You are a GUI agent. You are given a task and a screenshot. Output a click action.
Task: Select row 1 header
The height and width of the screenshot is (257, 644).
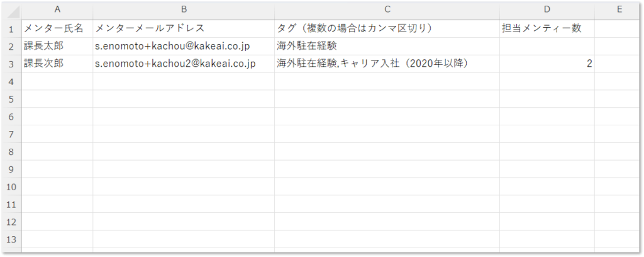coord(11,28)
